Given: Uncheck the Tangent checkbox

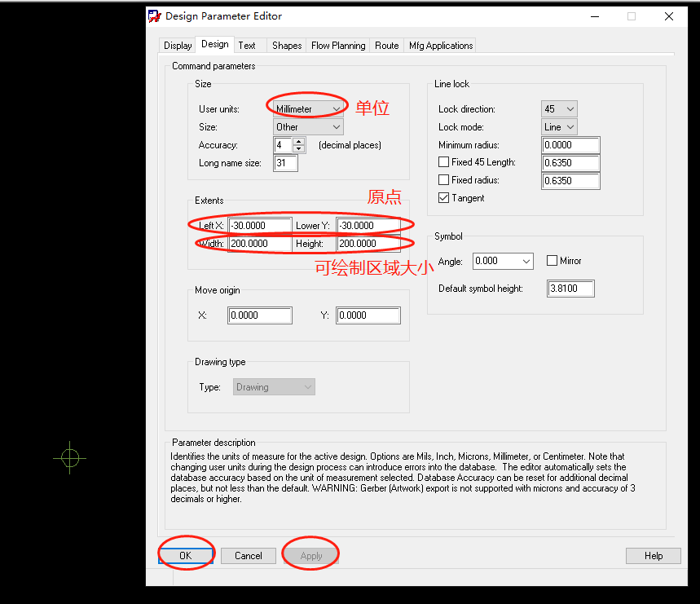Looking at the screenshot, I should (x=444, y=198).
